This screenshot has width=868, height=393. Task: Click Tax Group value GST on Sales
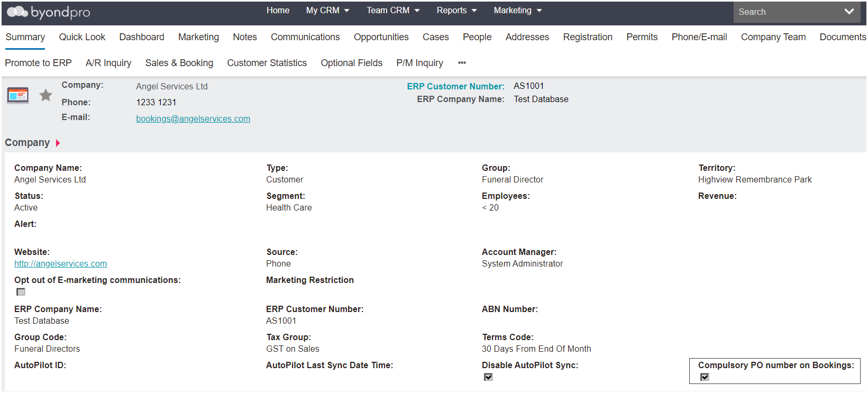pos(293,349)
